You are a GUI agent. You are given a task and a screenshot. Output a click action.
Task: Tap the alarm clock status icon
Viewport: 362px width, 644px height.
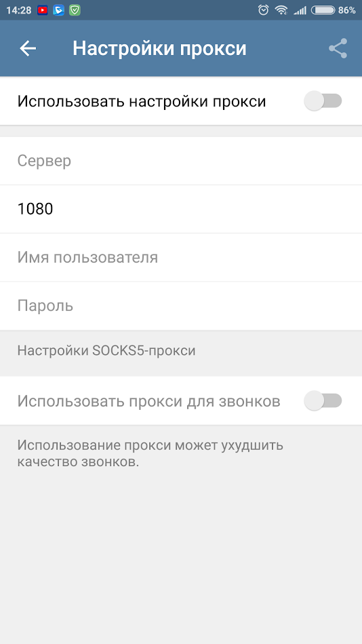[x=263, y=10]
